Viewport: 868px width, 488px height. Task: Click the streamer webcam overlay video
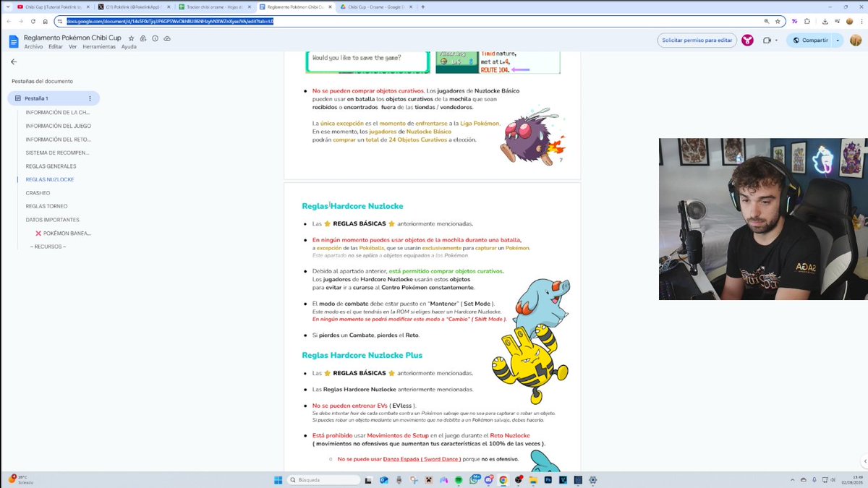(x=763, y=219)
